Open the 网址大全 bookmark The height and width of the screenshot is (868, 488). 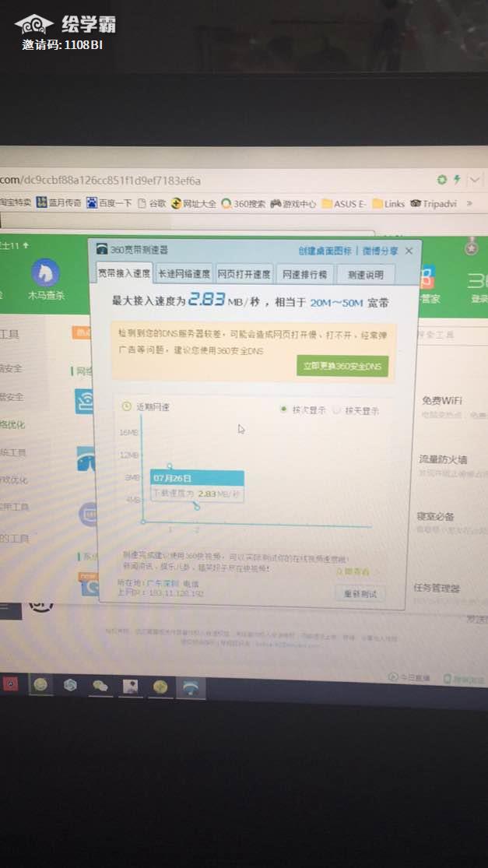[x=193, y=203]
